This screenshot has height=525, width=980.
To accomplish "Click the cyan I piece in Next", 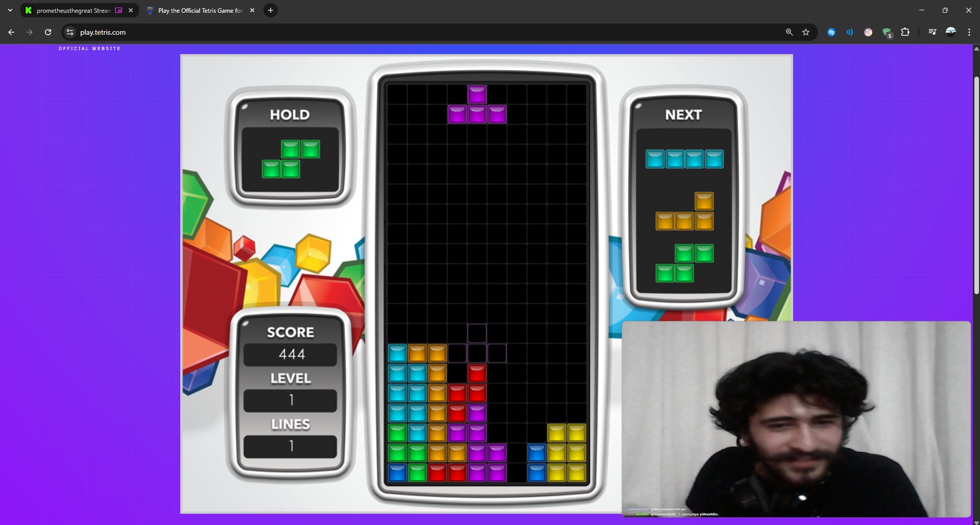I will 684,159.
